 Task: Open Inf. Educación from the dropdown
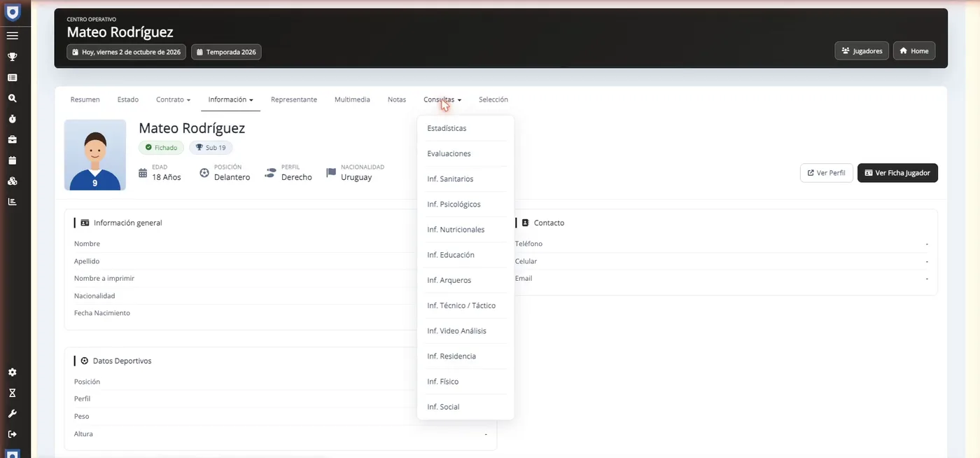click(465, 255)
